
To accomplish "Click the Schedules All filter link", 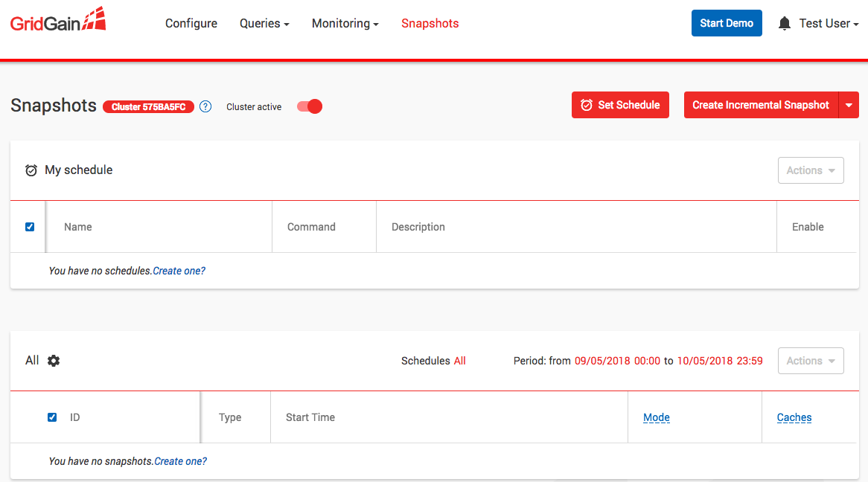I will 459,361.
